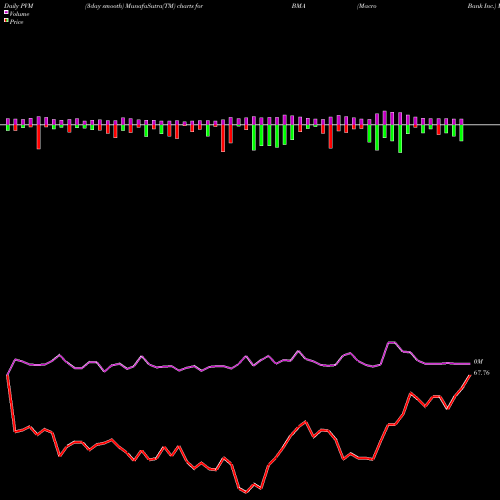Viewport: 500px width, 500px height.
Task: Select the 'Volume' legend label
Action: pos(19,14)
